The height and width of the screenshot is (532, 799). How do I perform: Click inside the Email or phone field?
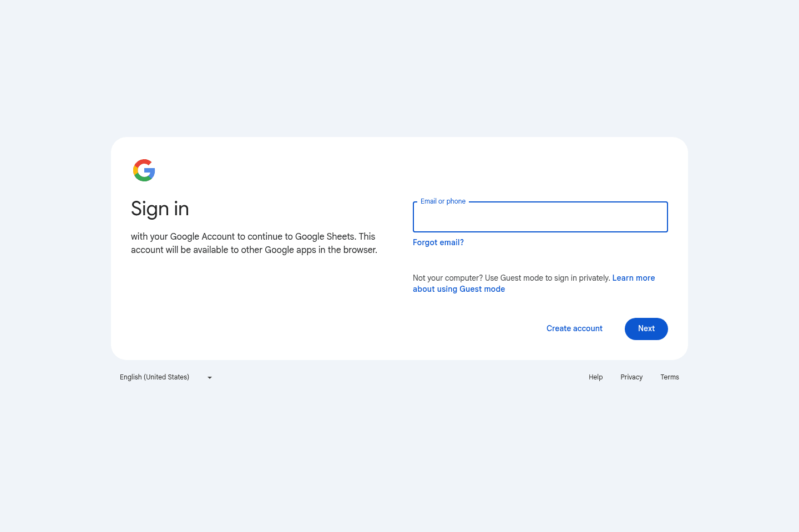540,217
